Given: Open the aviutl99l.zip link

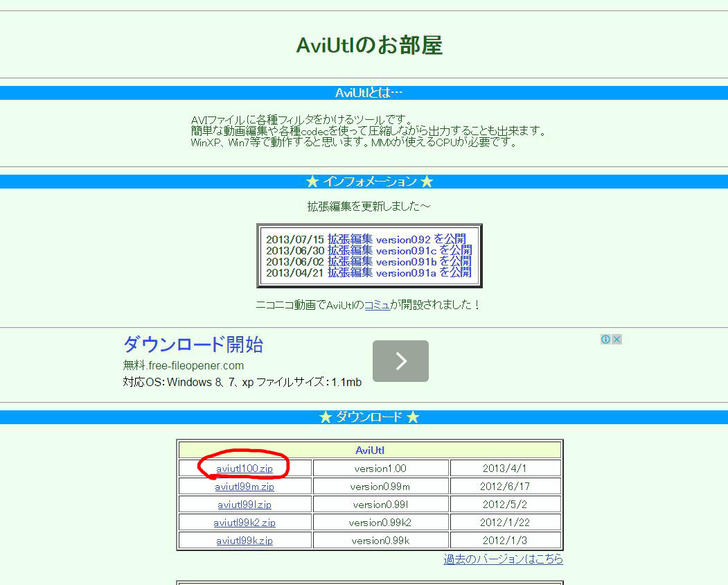Looking at the screenshot, I should pos(245,505).
